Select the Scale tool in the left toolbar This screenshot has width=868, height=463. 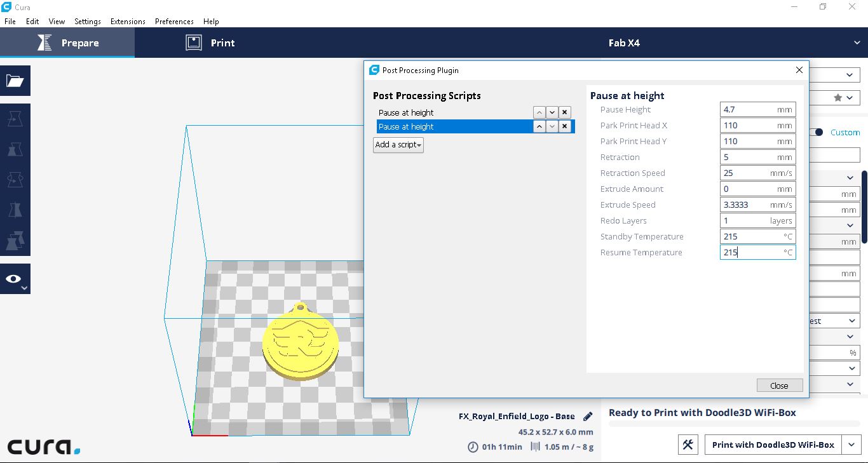pos(15,150)
